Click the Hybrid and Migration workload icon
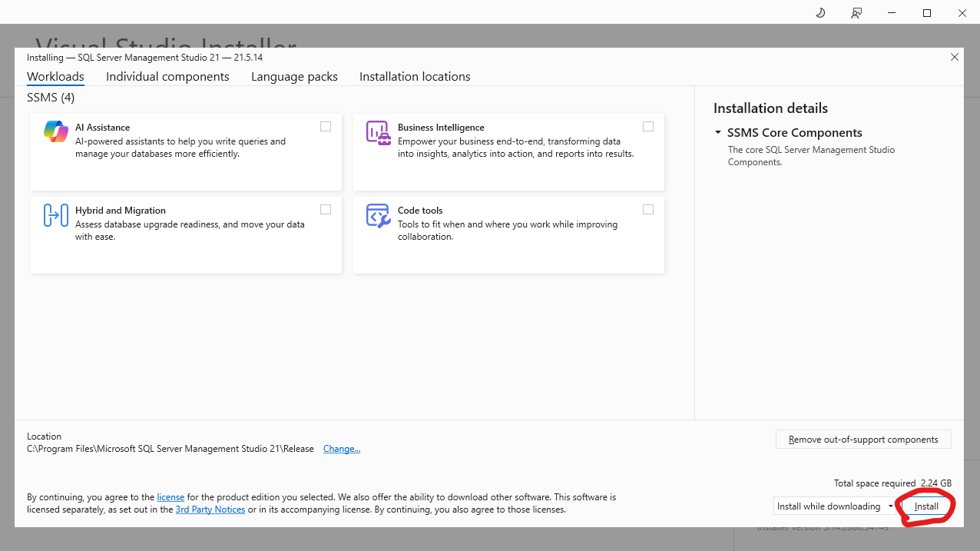This screenshot has height=551, width=980. (x=56, y=215)
